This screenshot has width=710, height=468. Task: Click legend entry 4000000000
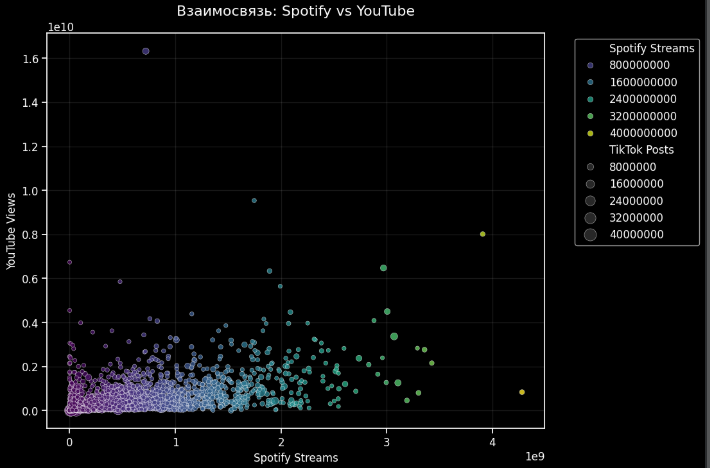tap(643, 133)
